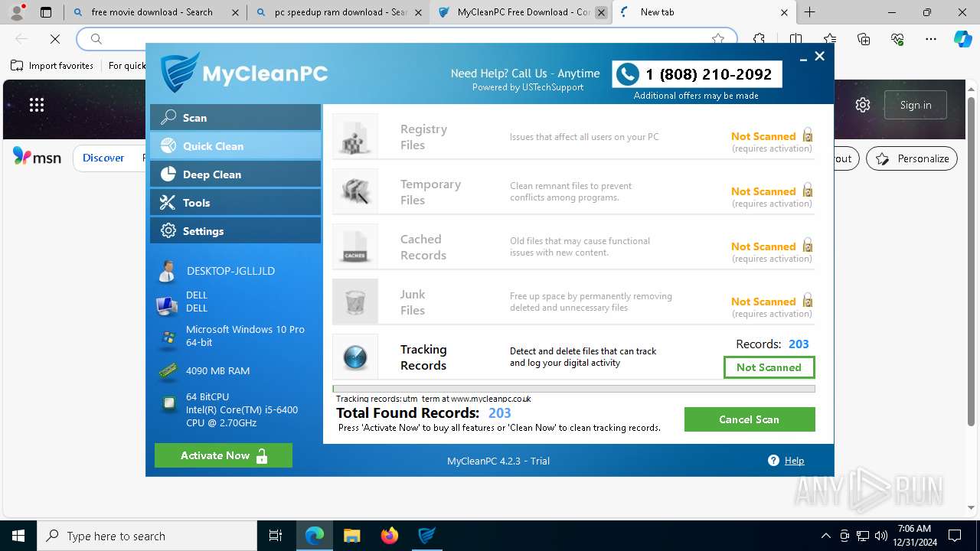Open Edge Collections icon

pyautogui.click(x=864, y=39)
